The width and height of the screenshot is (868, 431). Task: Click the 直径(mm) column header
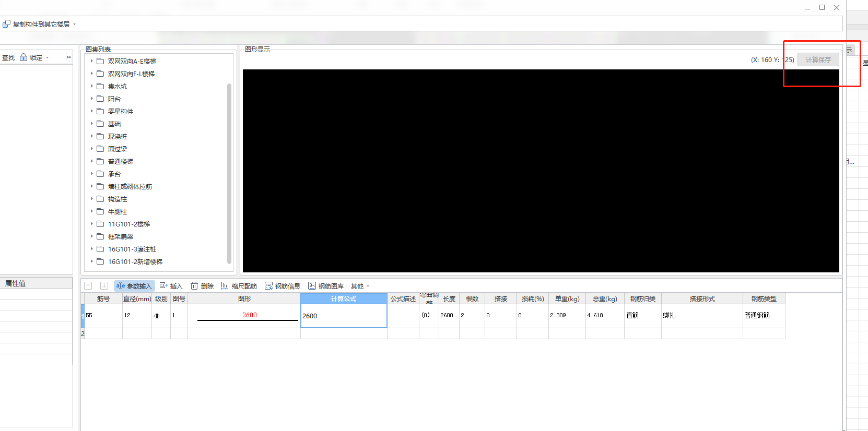(x=137, y=298)
